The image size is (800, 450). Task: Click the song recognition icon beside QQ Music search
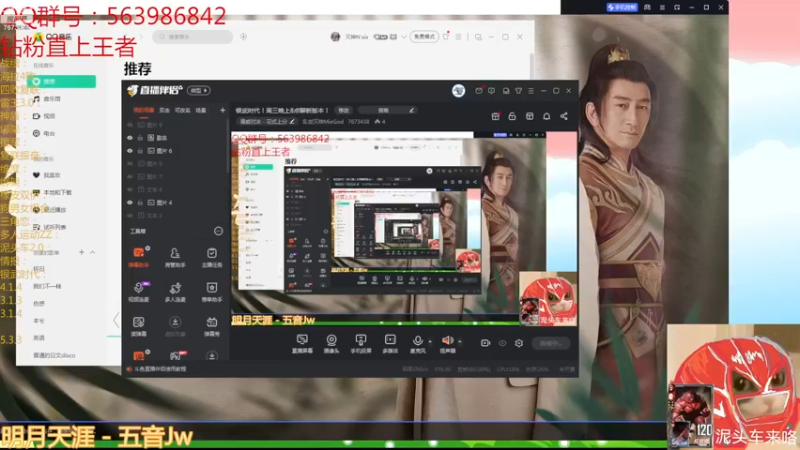coord(243,37)
